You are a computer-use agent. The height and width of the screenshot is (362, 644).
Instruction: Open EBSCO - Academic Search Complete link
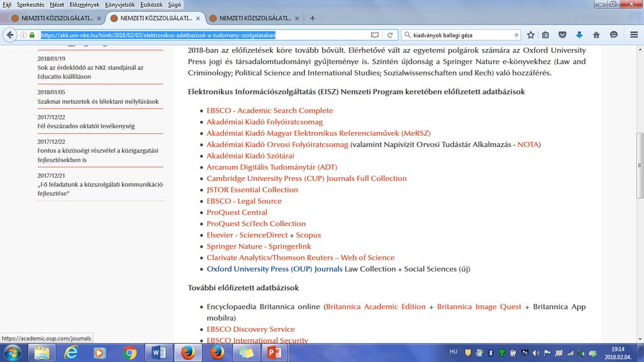pos(270,111)
